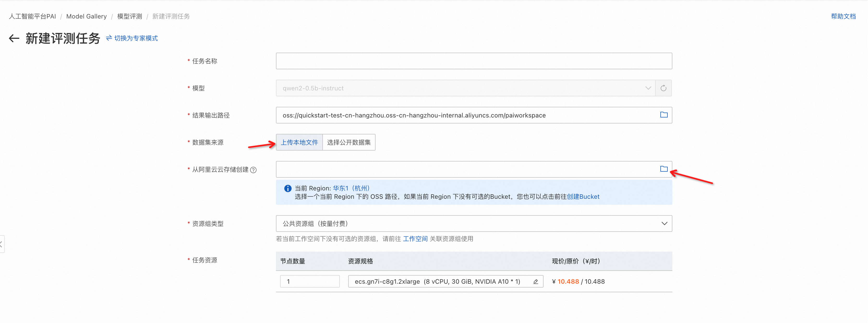Go to Model Gallery breadcrumb
Screen dimensions: 868x323
(x=86, y=16)
